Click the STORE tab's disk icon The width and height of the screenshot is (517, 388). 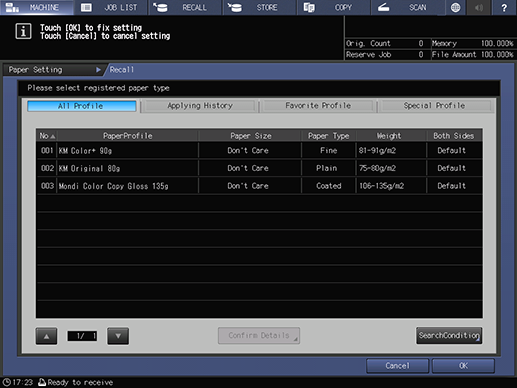coord(235,7)
